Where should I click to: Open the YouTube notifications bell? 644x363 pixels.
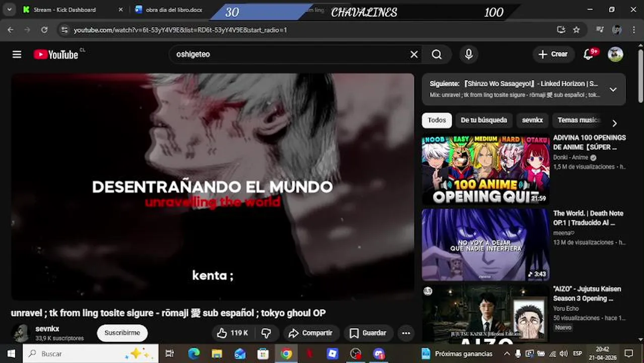(588, 54)
